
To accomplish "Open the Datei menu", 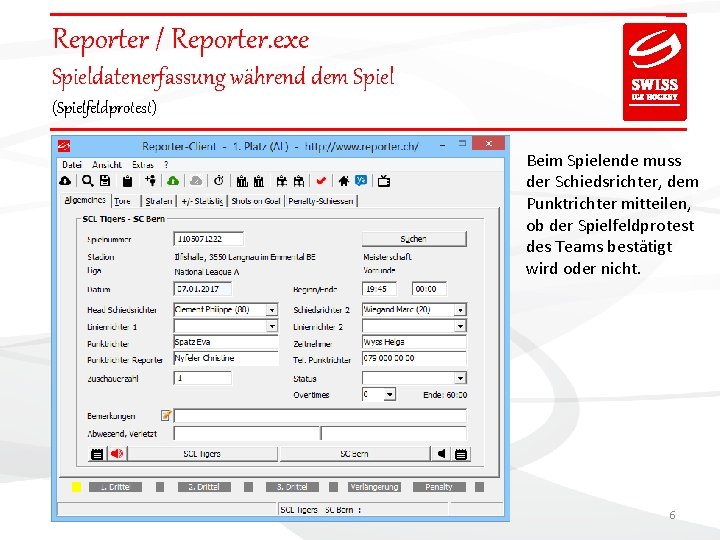I will [72, 164].
